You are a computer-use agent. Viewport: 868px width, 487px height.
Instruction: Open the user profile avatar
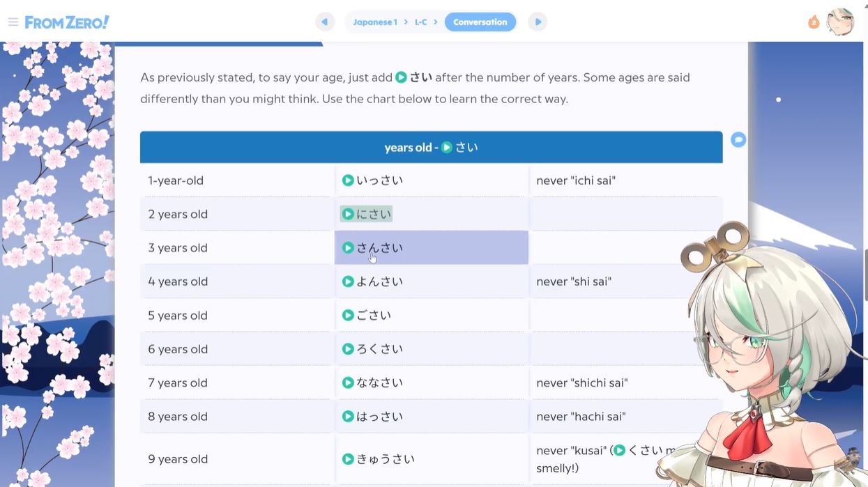[839, 22]
